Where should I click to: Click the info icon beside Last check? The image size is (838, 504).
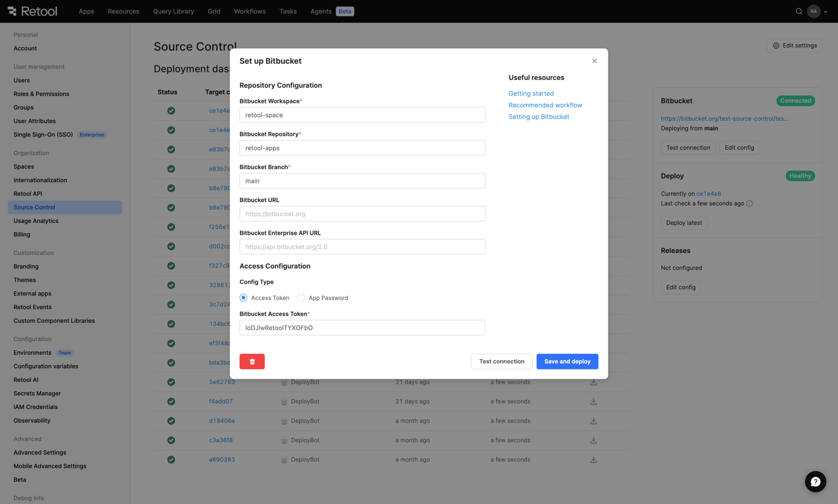(x=750, y=203)
